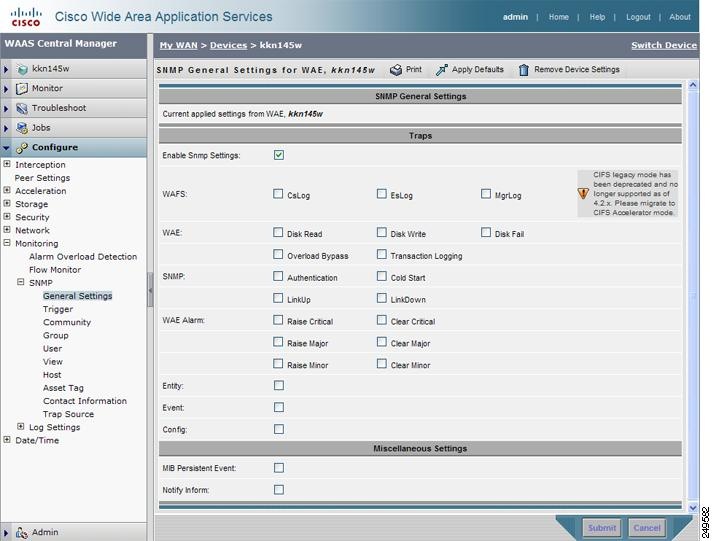Click the Jobs sidebar icon
Screen dimensions: 712x541
coord(21,128)
